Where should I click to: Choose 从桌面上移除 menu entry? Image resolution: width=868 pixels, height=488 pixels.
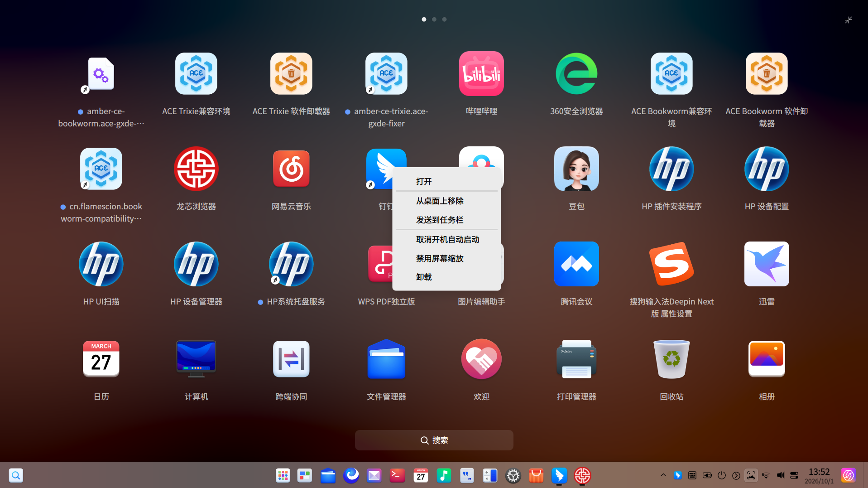click(x=446, y=201)
